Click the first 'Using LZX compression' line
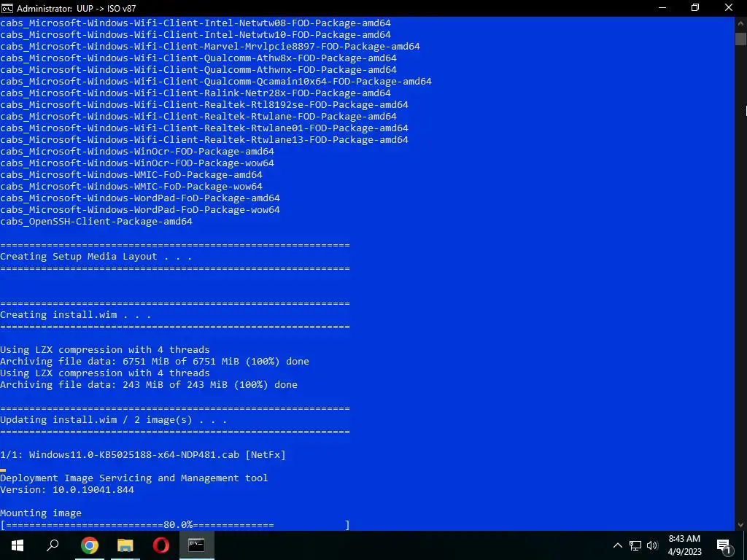Screen dimensions: 747x560 [x=105, y=349]
